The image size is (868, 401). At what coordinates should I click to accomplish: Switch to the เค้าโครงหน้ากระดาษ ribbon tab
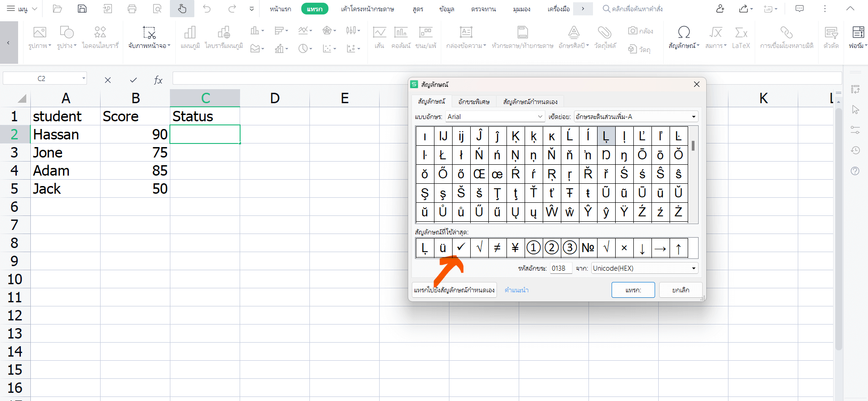[367, 9]
